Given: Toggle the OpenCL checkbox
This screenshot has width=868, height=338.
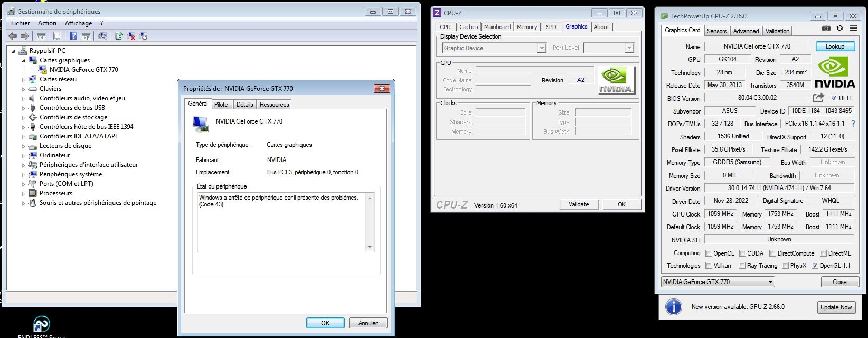Looking at the screenshot, I should point(709,253).
